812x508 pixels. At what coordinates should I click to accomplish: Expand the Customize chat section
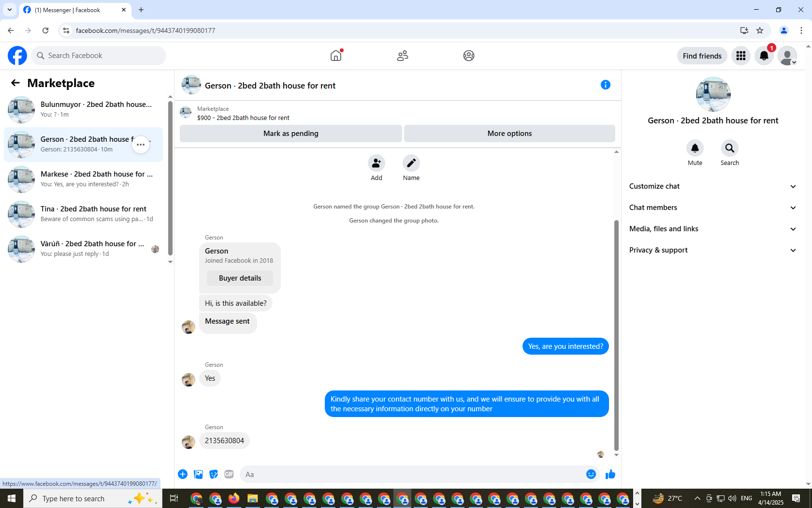click(713, 186)
